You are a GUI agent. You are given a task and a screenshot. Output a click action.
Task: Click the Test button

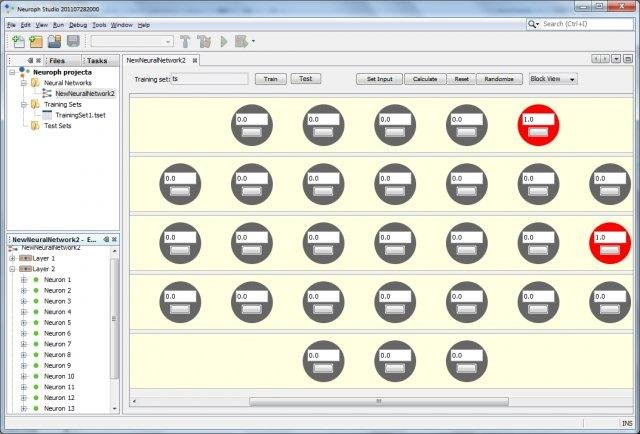click(x=306, y=79)
